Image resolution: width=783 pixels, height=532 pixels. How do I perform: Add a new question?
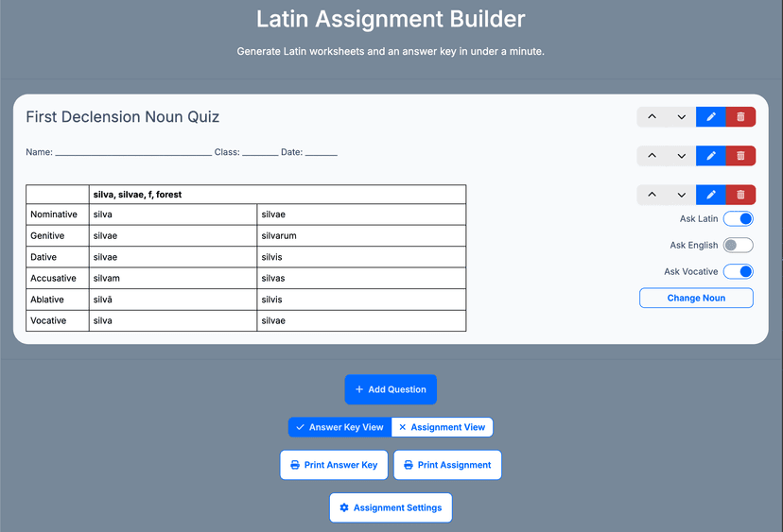[391, 389]
